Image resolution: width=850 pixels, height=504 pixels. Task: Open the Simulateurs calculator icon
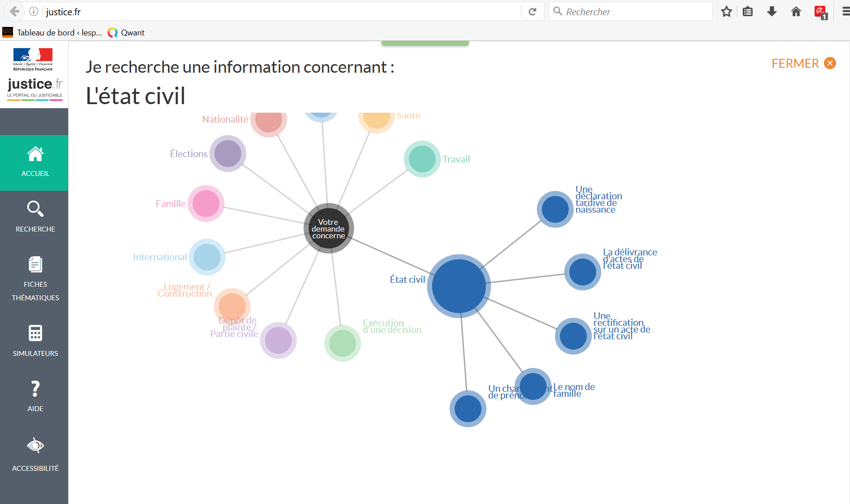[35, 333]
